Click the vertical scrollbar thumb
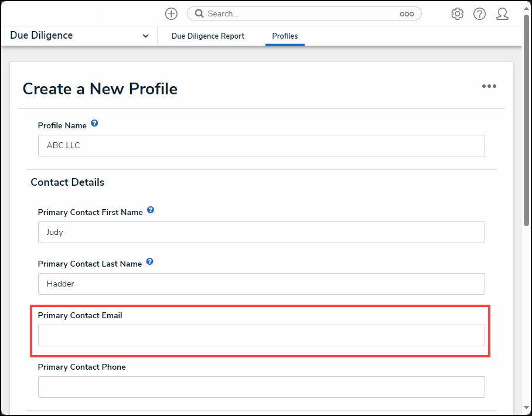 click(x=526, y=121)
